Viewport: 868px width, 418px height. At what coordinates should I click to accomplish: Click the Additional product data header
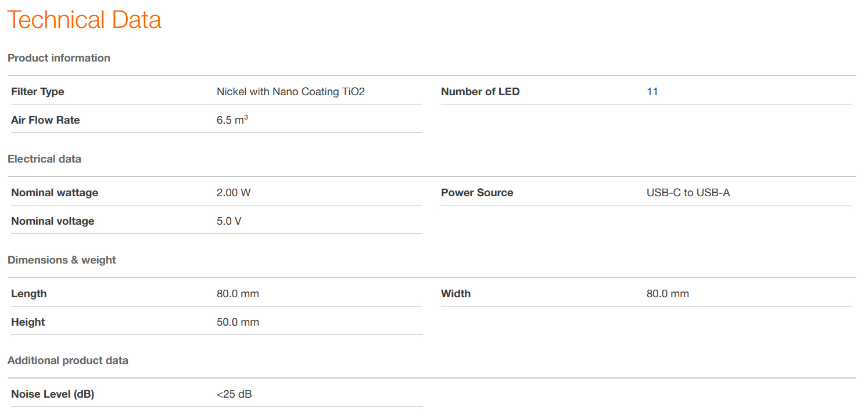pos(67,361)
